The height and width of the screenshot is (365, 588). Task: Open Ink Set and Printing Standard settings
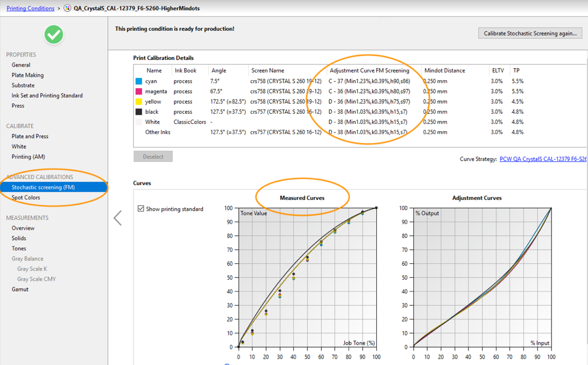click(46, 95)
